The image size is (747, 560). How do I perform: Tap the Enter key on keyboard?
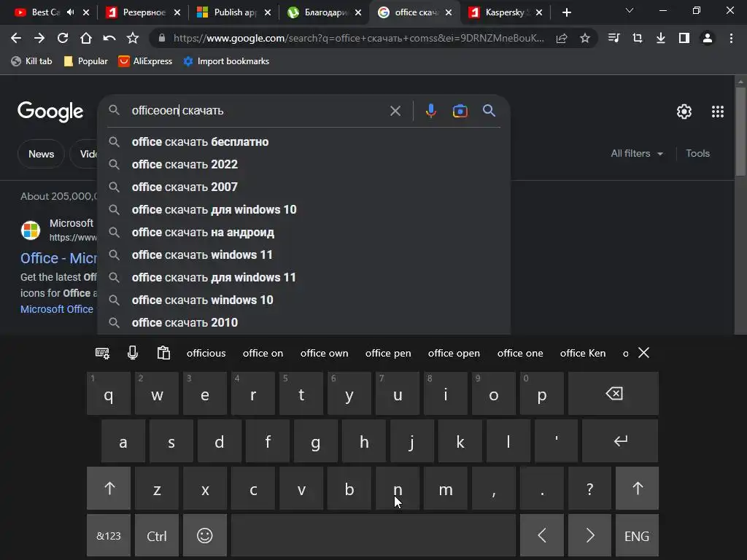[620, 441]
